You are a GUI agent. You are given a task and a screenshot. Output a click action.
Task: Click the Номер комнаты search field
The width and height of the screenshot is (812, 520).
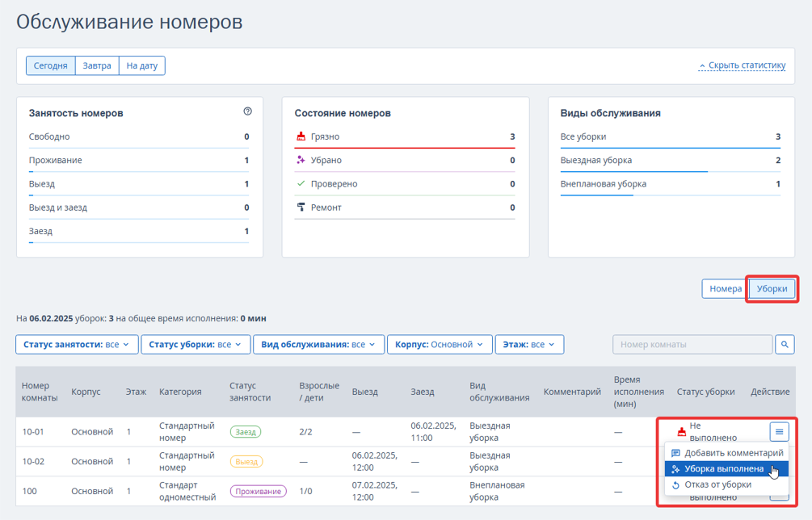click(692, 345)
